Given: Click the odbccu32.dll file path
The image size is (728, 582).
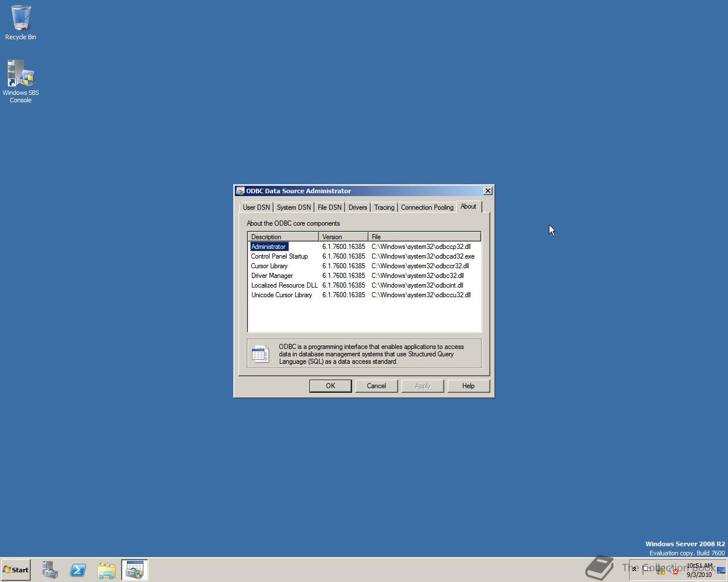Looking at the screenshot, I should 421,295.
